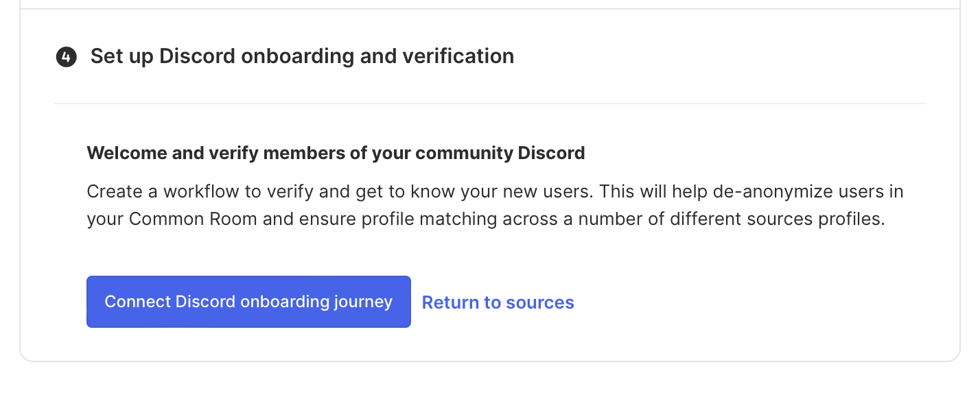Click the step 4 number badge
Screen dimensions: 980x395
click(x=66, y=57)
